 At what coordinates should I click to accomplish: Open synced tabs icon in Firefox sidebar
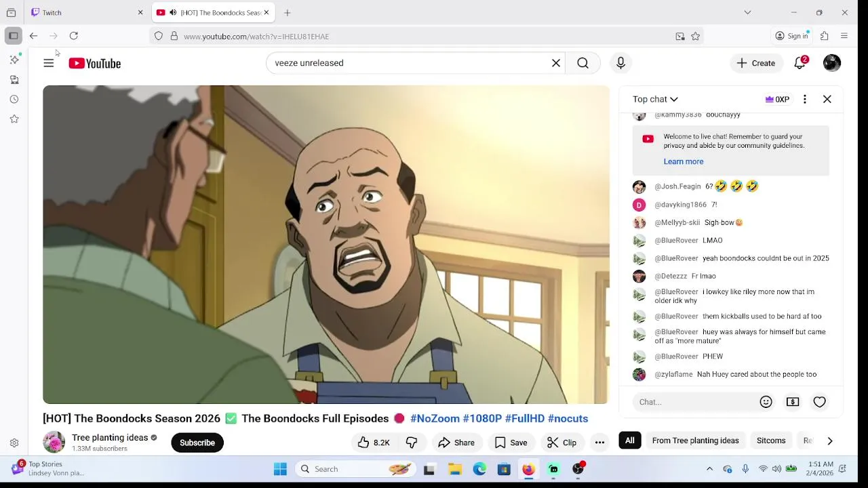[14, 79]
